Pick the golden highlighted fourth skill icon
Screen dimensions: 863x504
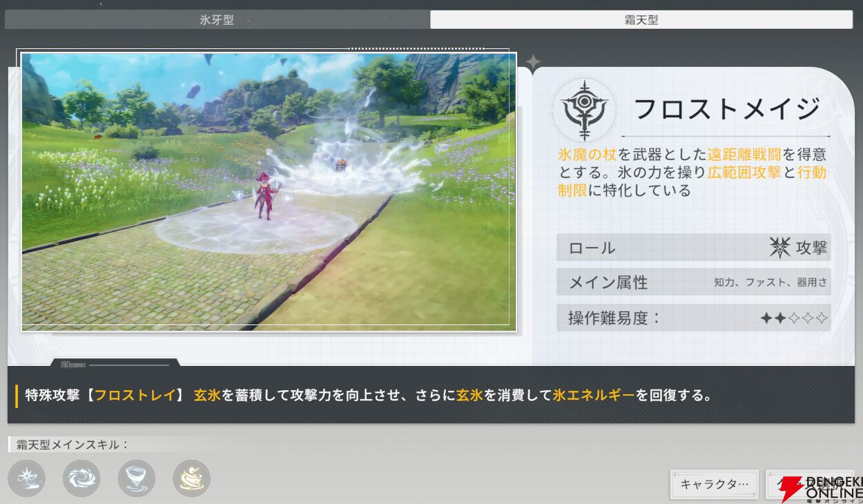point(191,478)
